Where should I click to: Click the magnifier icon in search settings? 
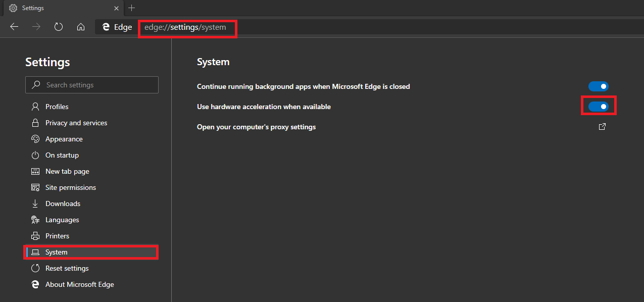[x=36, y=85]
